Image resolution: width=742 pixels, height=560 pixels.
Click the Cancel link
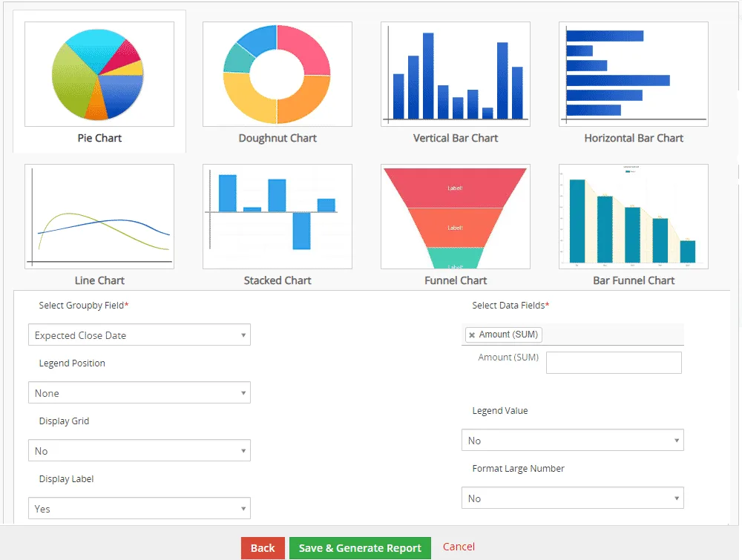459,547
